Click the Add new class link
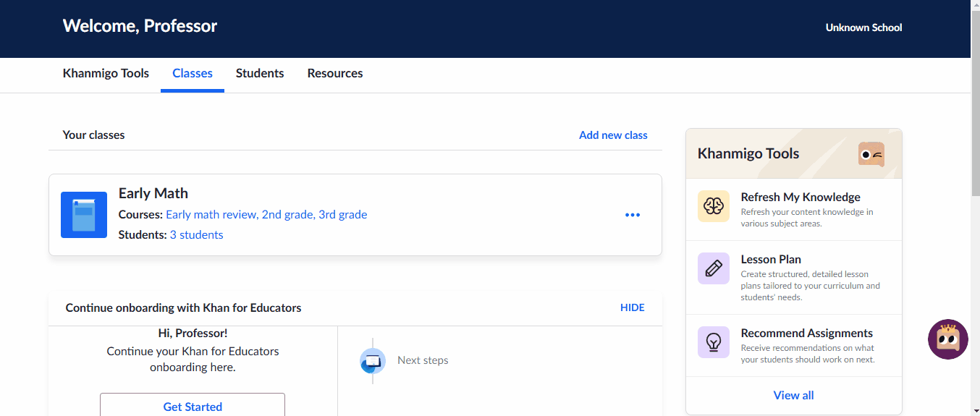This screenshot has height=416, width=980. click(x=613, y=135)
